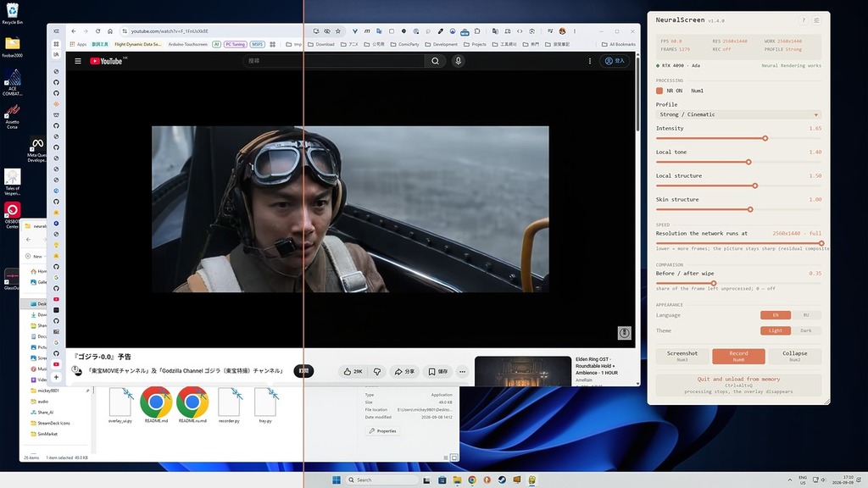868x488 pixels.
Task: Expand the All Bookmarks folder
Action: tap(618, 44)
